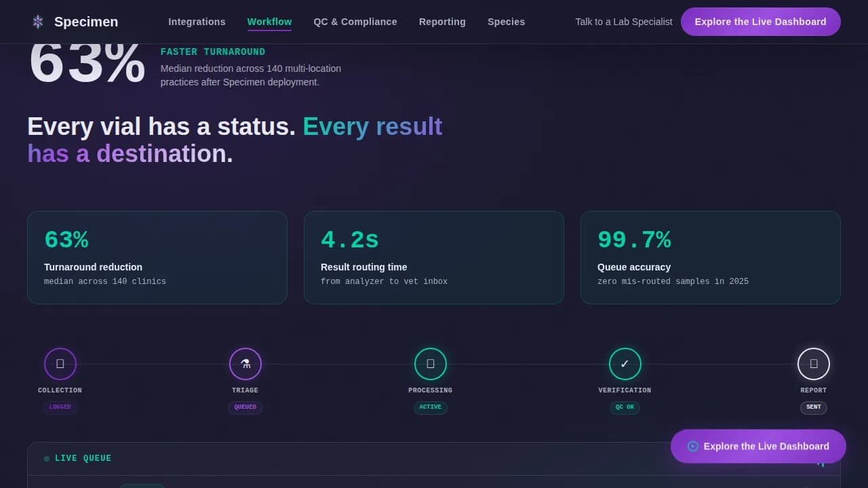Click the "PROCESSING" step label
The width and height of the screenshot is (868, 488).
pos(431,390)
